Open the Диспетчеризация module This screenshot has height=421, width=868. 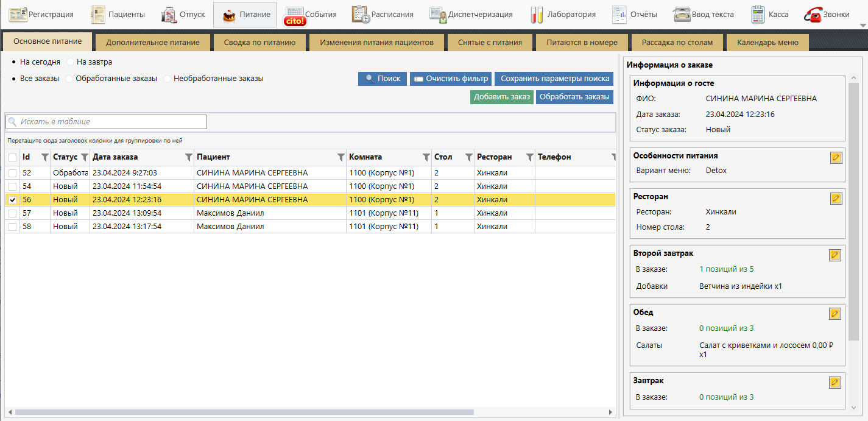471,15
